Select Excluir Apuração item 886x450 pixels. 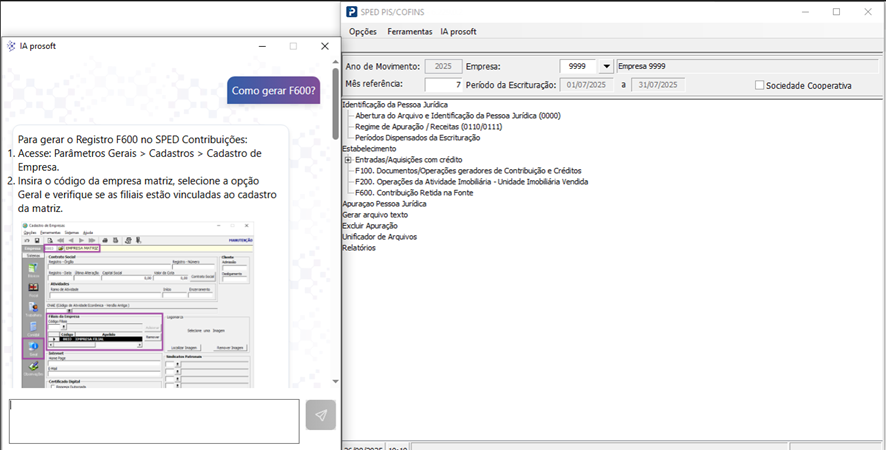[x=370, y=226]
